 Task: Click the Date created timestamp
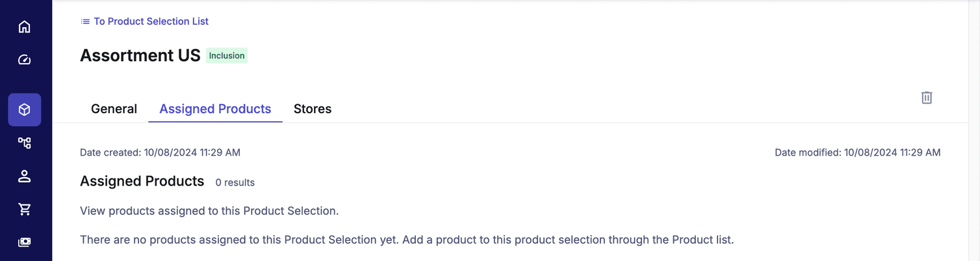click(x=160, y=153)
